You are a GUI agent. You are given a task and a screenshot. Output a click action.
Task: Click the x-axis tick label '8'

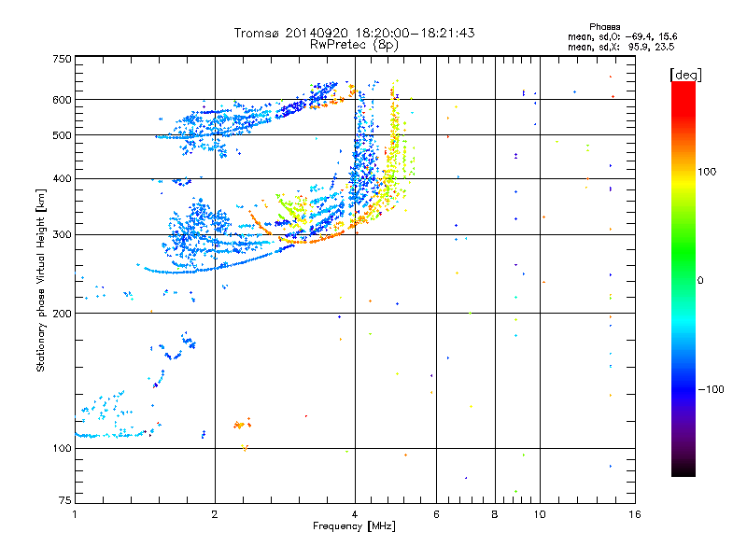(495, 514)
